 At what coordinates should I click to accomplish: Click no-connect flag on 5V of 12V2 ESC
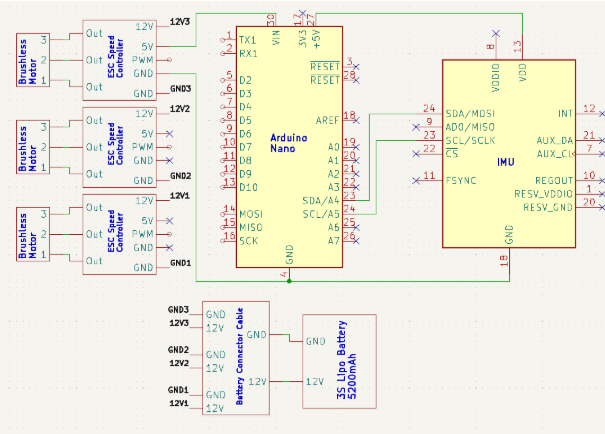pyautogui.click(x=169, y=134)
